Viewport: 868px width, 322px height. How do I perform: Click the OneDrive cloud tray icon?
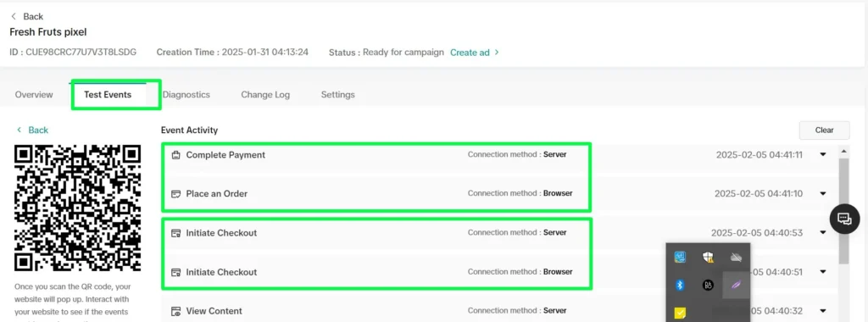736,257
